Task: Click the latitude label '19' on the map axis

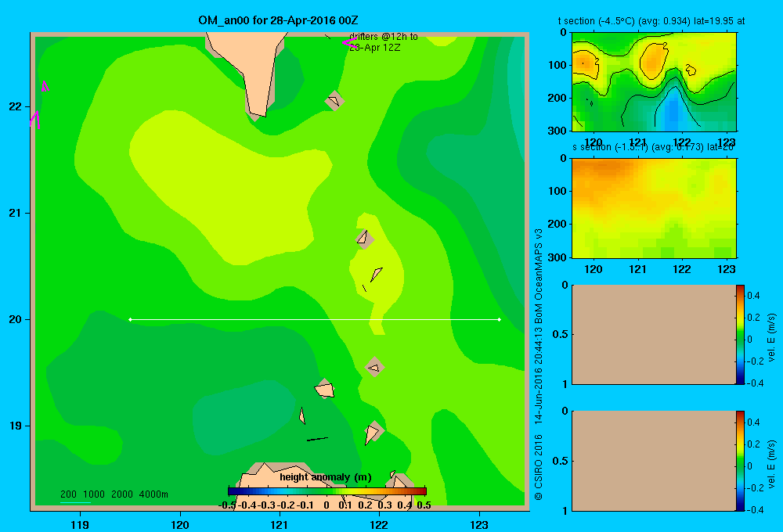Action: 15,426
